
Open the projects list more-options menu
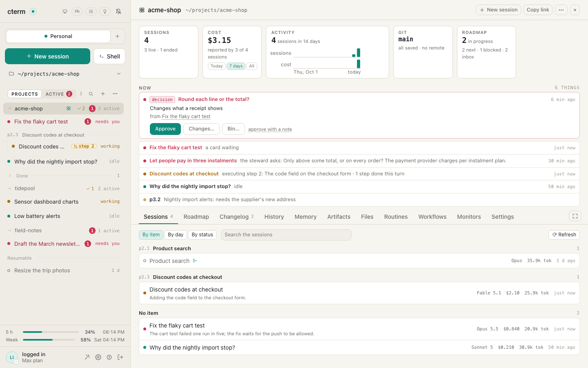[115, 94]
